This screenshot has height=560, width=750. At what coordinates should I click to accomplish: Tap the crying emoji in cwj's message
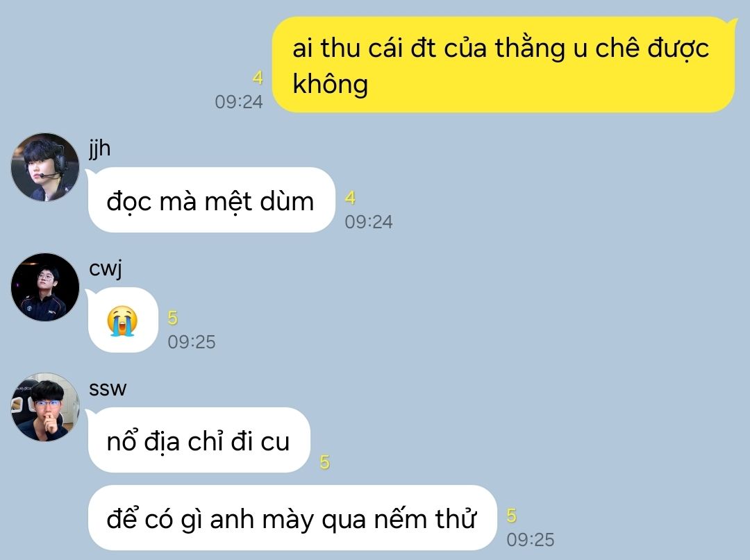click(122, 321)
